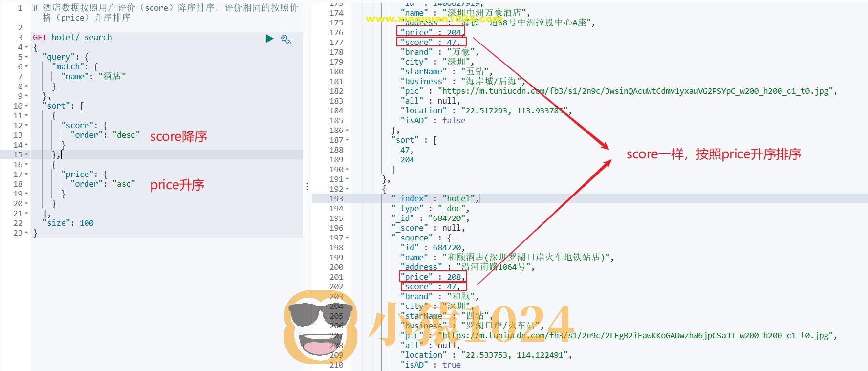Viewport: 868px width, 371px height.
Task: Collapse the root brace at line 4
Action: tap(26, 47)
